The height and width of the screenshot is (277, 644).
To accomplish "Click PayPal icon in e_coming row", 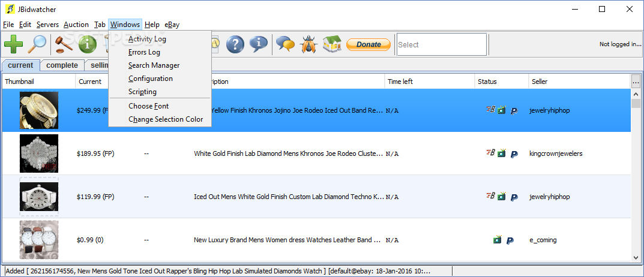I will [x=510, y=240].
